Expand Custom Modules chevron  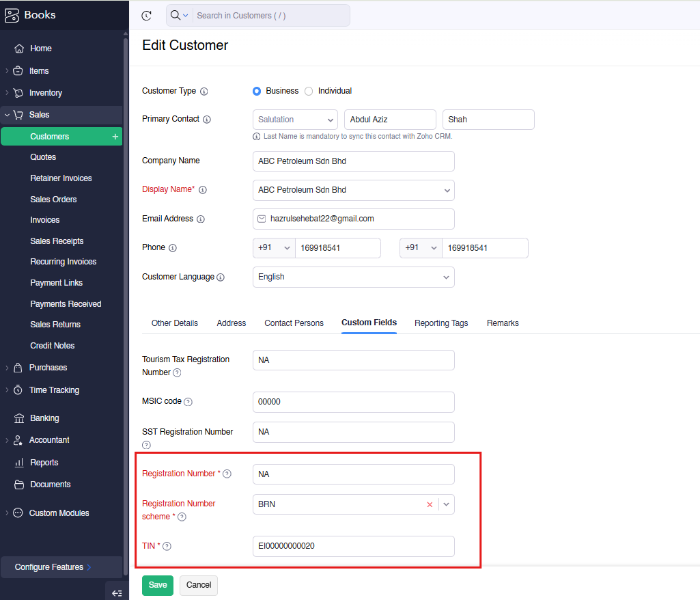click(x=7, y=513)
